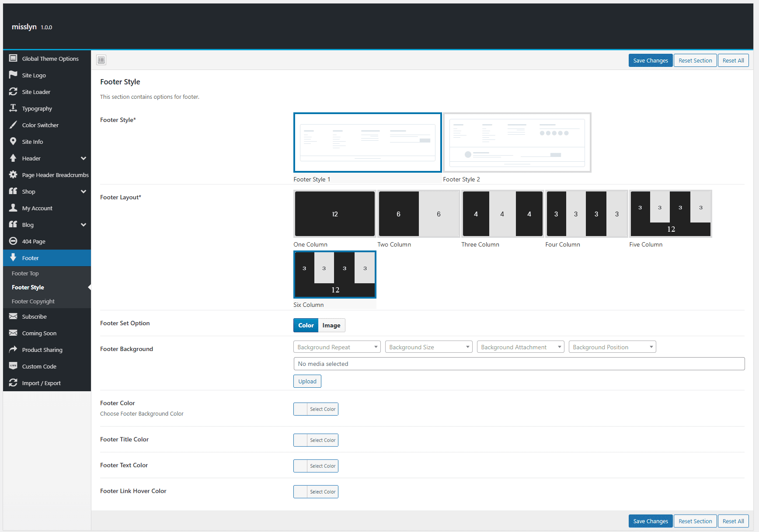Click the Upload button
759x532 pixels.
click(x=307, y=381)
